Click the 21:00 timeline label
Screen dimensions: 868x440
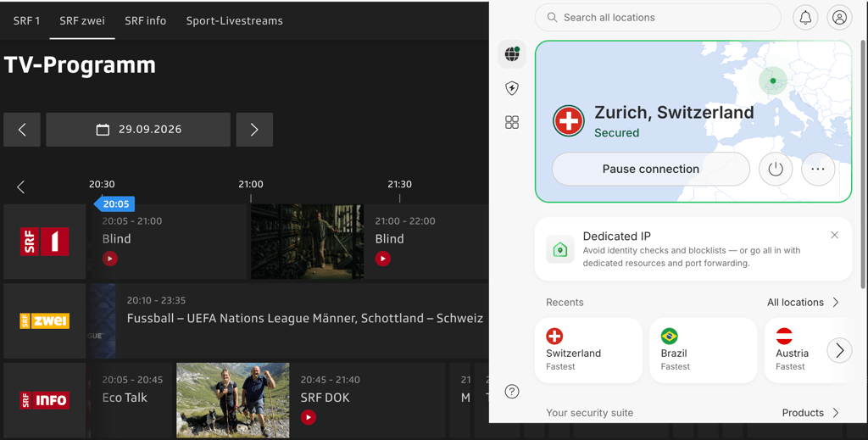pos(251,184)
